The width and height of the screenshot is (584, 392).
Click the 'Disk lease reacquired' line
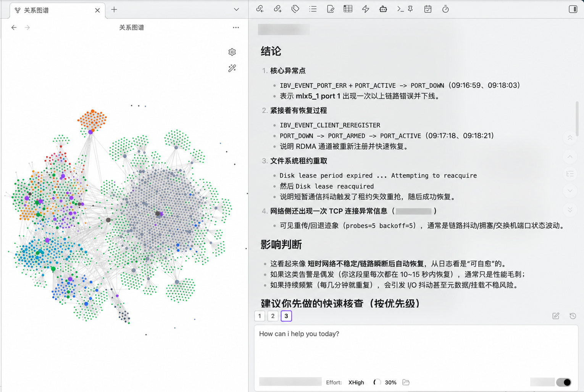(327, 186)
